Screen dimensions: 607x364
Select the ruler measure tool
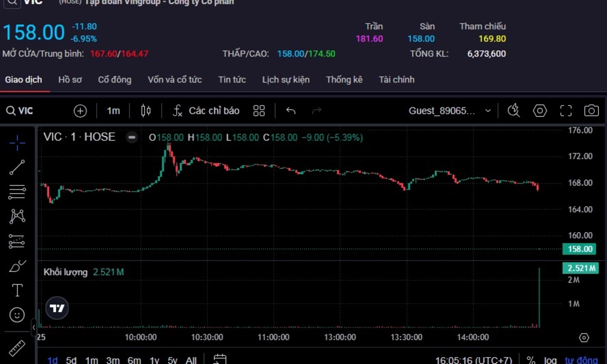click(17, 348)
